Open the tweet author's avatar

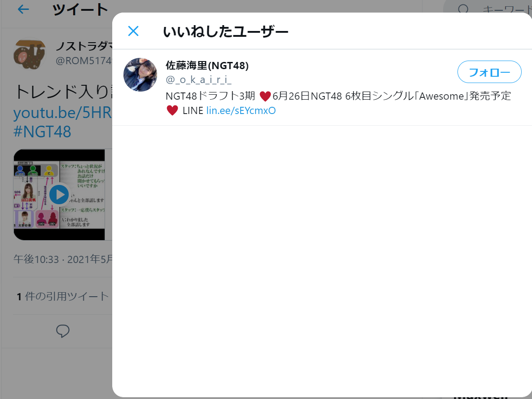coord(30,54)
